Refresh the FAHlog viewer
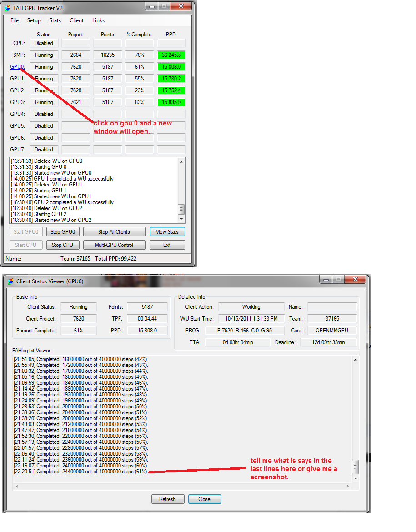Image resolution: width=416 pixels, height=532 pixels. pyautogui.click(x=168, y=499)
